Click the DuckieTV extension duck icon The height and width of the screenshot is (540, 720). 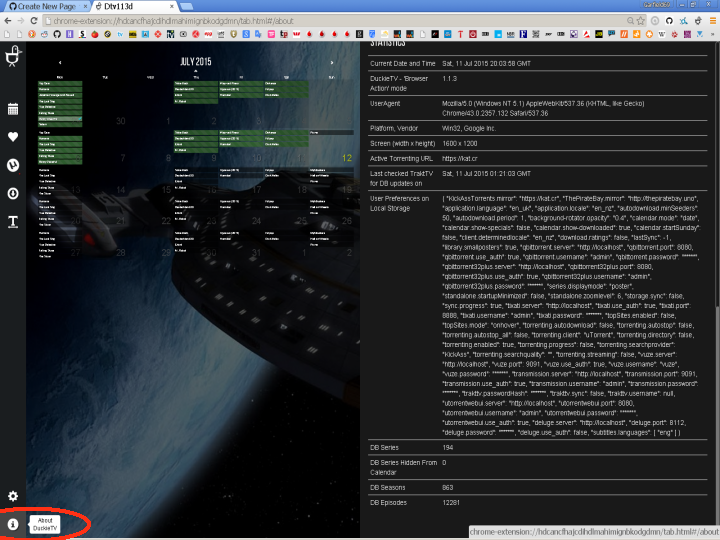pyautogui.click(x=698, y=21)
